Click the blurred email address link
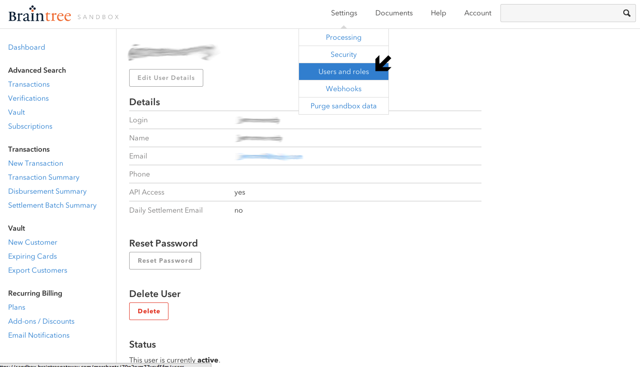The height and width of the screenshot is (367, 640). [x=269, y=156]
